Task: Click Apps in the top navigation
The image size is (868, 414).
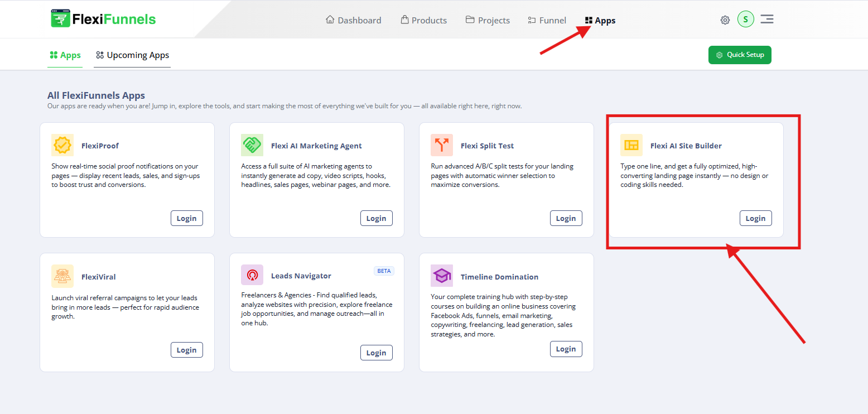Action: click(x=600, y=20)
